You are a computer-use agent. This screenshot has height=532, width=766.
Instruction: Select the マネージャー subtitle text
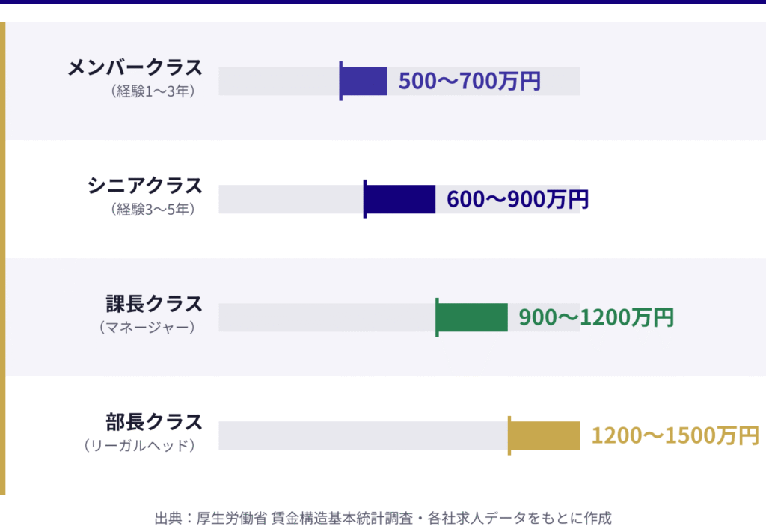(148, 328)
